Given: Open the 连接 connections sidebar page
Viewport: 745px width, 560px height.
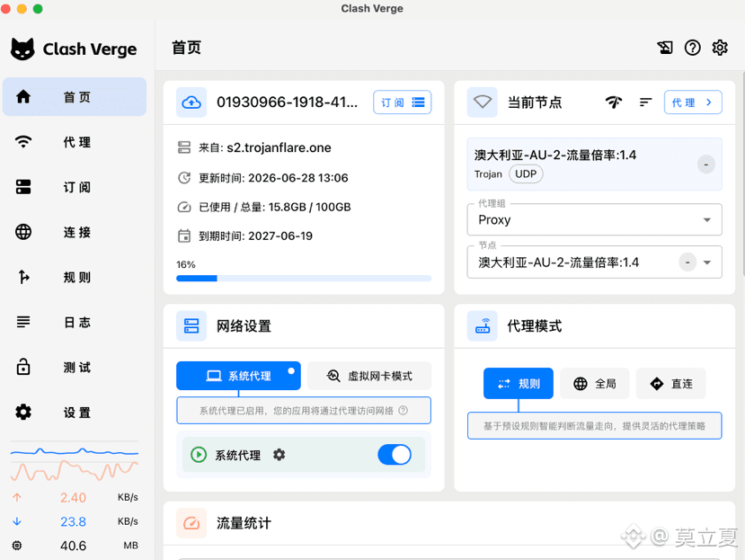Looking at the screenshot, I should click(75, 232).
